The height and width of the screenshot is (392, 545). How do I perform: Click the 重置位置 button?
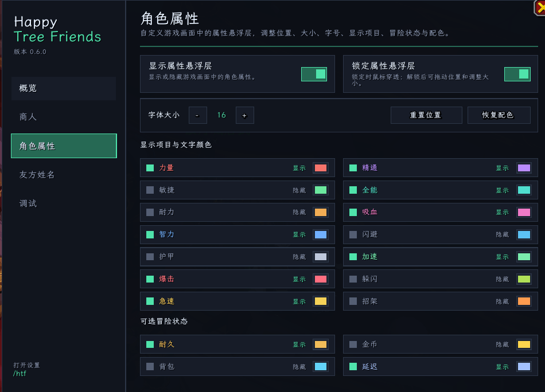coord(426,115)
